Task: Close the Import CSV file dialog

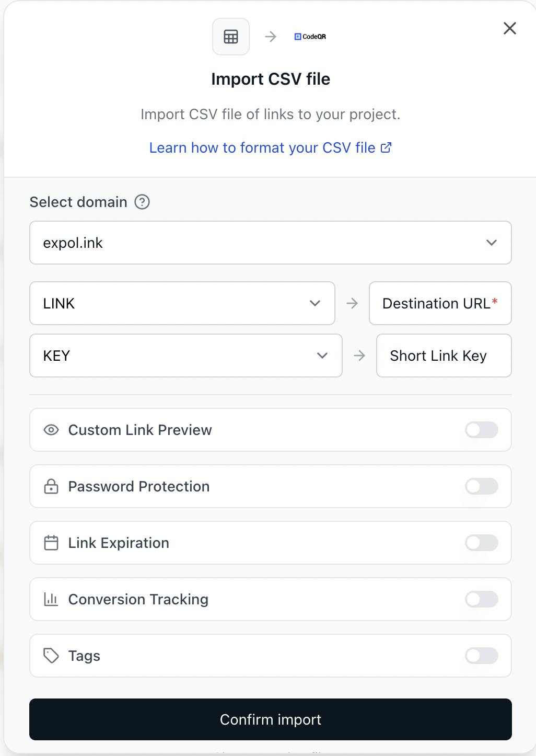Action: point(510,28)
